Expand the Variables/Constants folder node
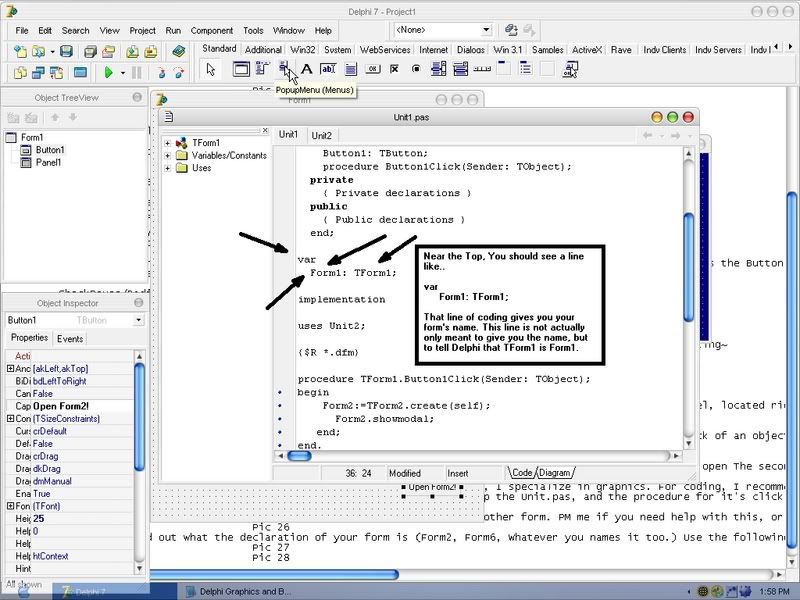Image resolution: width=800 pixels, height=600 pixels. [168, 156]
